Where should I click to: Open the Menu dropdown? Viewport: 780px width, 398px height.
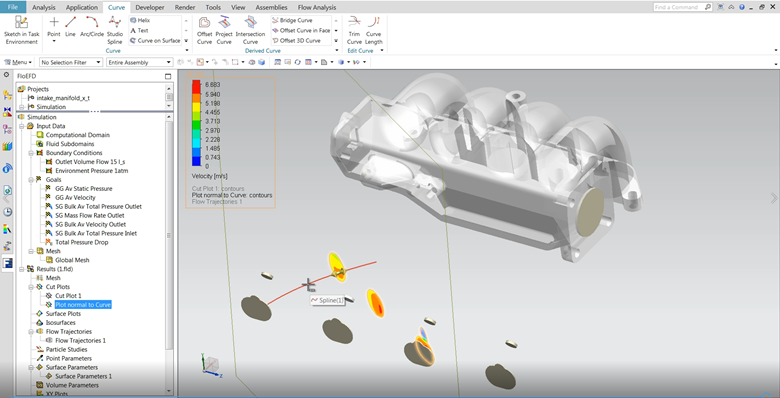tap(18, 62)
